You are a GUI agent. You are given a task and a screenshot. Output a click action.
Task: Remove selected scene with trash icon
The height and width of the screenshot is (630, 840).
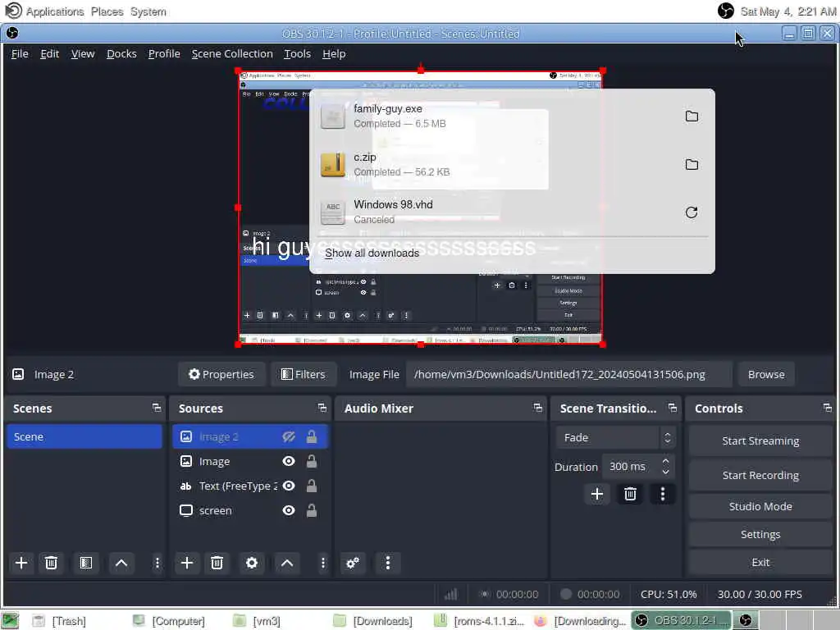click(x=52, y=563)
